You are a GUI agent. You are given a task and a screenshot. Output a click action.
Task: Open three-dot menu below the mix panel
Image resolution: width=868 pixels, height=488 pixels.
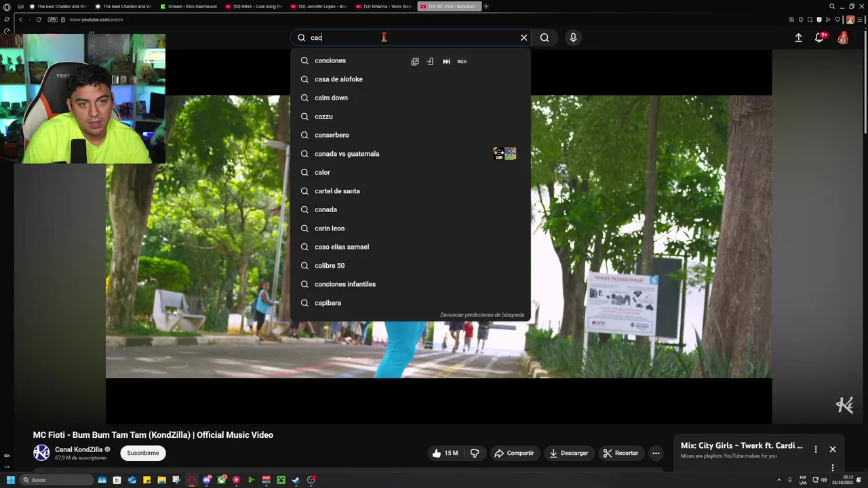(833, 468)
